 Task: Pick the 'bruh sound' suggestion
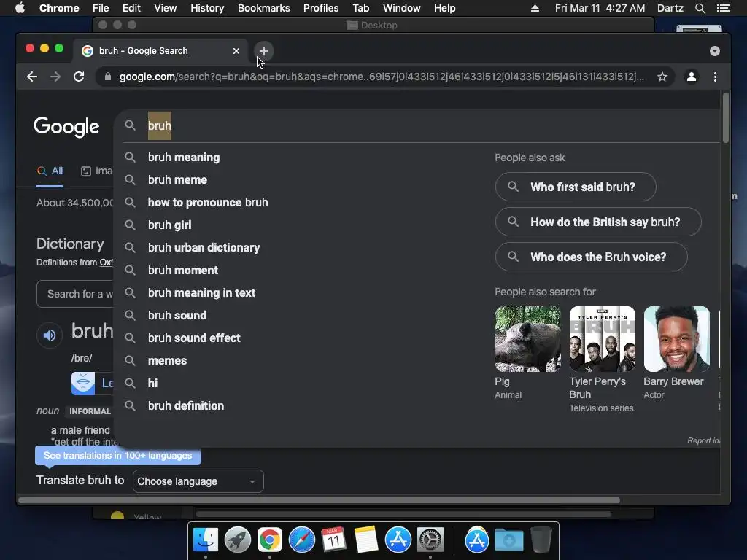click(177, 315)
